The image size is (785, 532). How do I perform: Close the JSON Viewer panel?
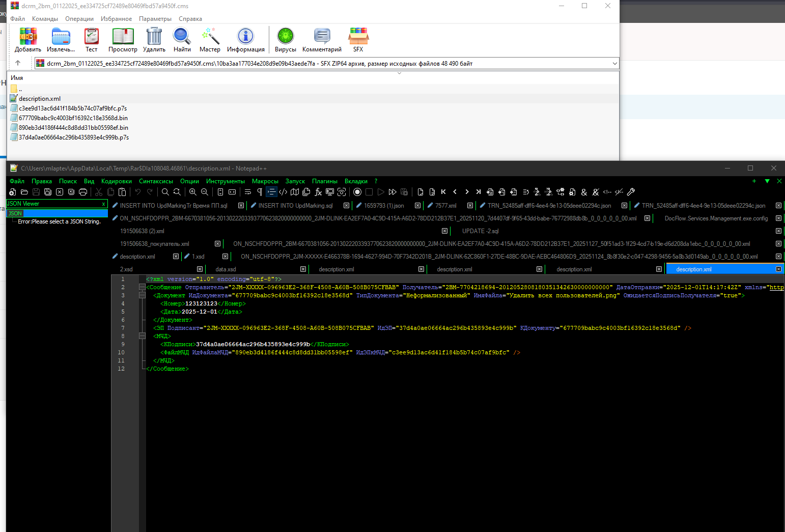tap(103, 204)
